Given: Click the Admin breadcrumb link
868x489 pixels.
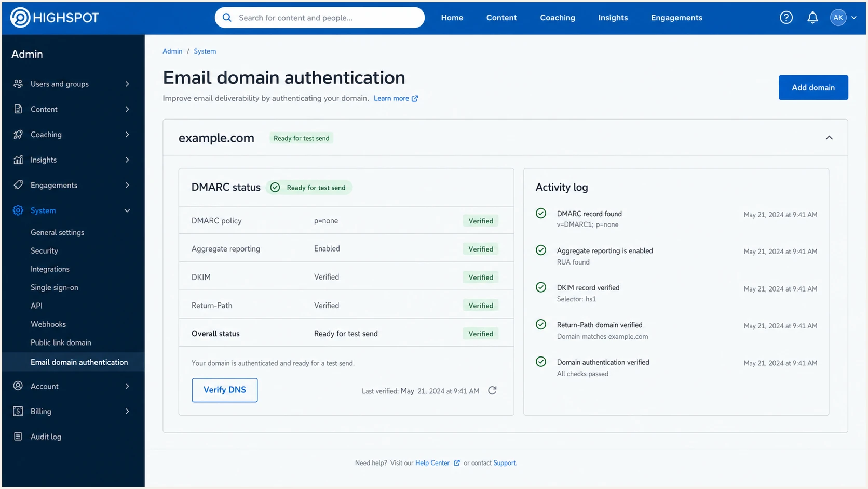Looking at the screenshot, I should click(x=172, y=51).
